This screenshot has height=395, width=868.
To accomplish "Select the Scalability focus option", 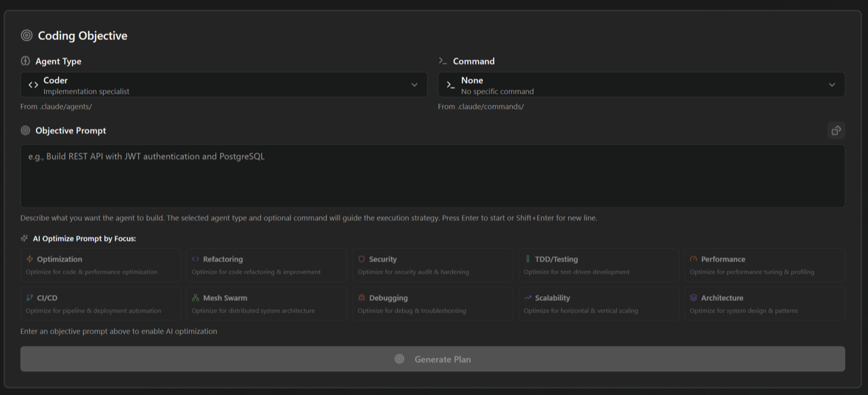I will 599,303.
